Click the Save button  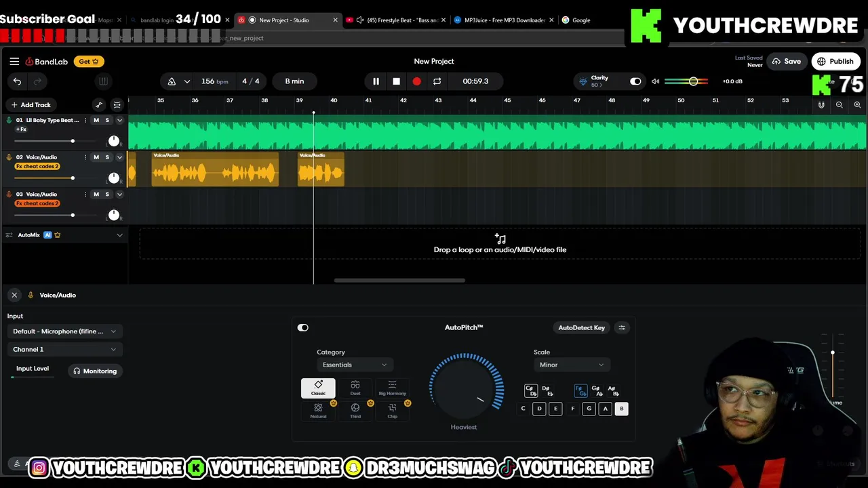click(x=787, y=61)
